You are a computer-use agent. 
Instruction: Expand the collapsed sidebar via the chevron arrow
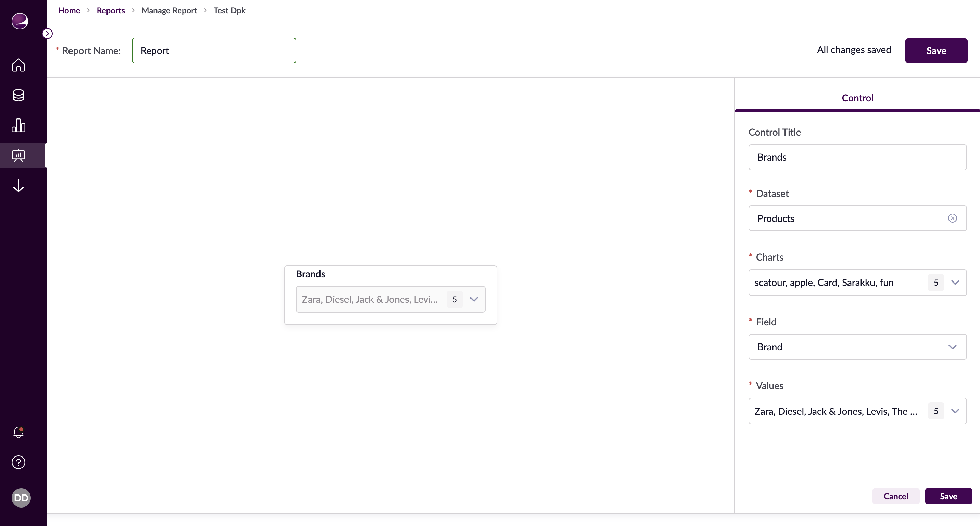pyautogui.click(x=47, y=34)
